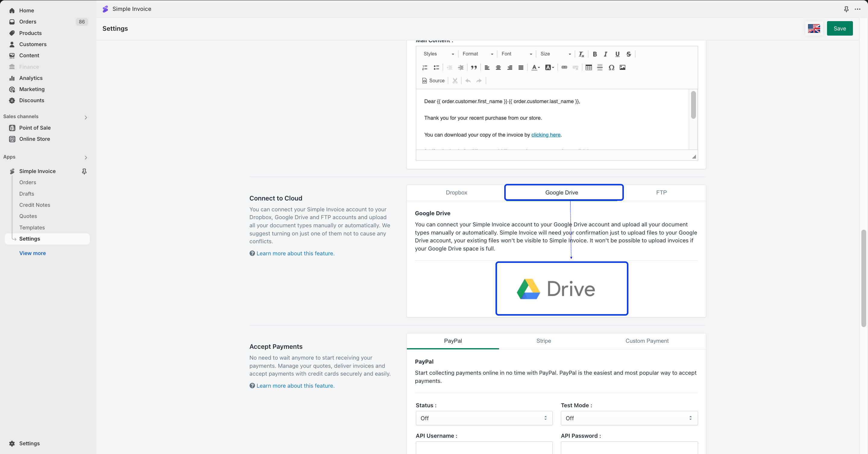Switch to the Stripe payment tab
This screenshot has width=868, height=454.
pos(543,341)
